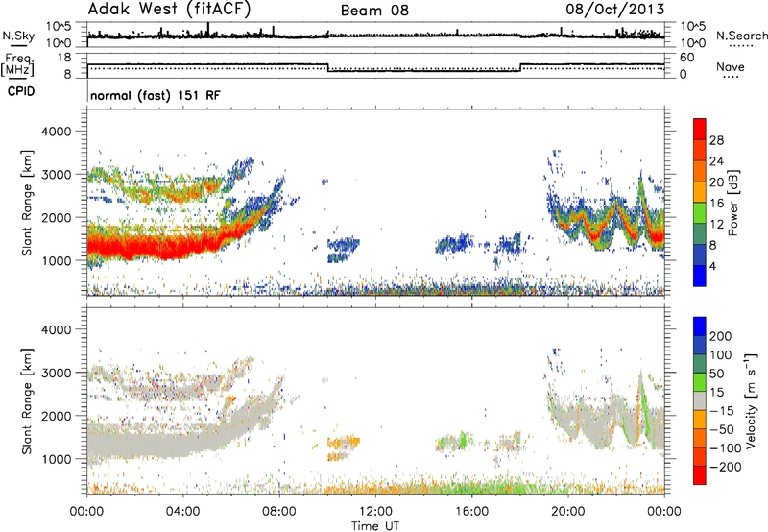The width and height of the screenshot is (768, 532).
Task: Click the 'CPID' label
Action: pos(21,91)
